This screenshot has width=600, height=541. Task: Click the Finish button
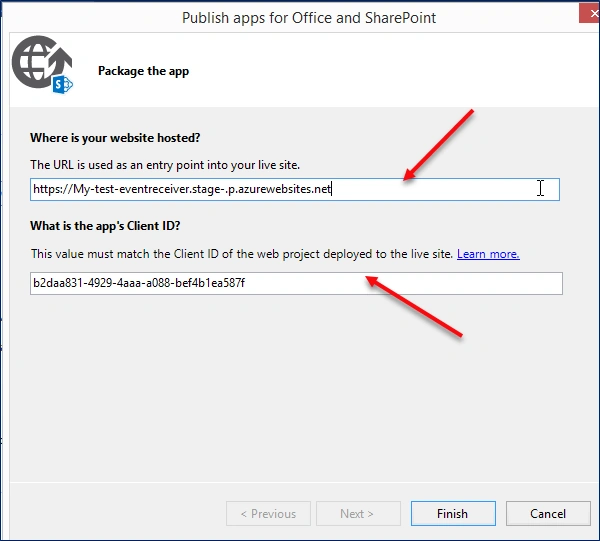tap(453, 513)
